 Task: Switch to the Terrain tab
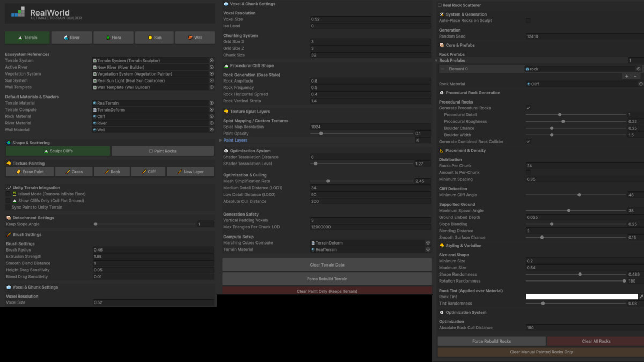tap(27, 38)
